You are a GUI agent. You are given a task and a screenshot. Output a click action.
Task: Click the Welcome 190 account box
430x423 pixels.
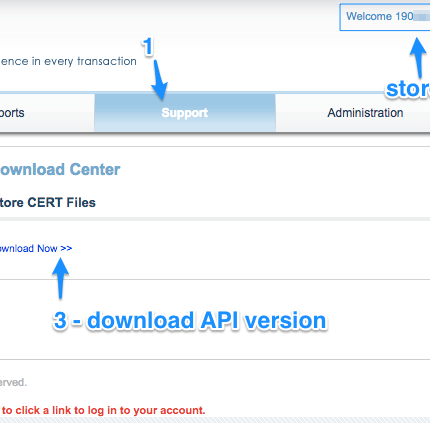385,17
